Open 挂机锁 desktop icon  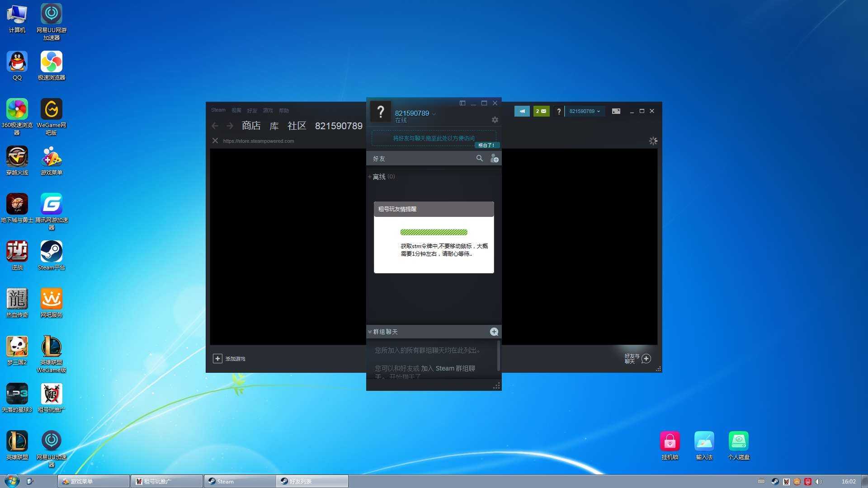(670, 446)
